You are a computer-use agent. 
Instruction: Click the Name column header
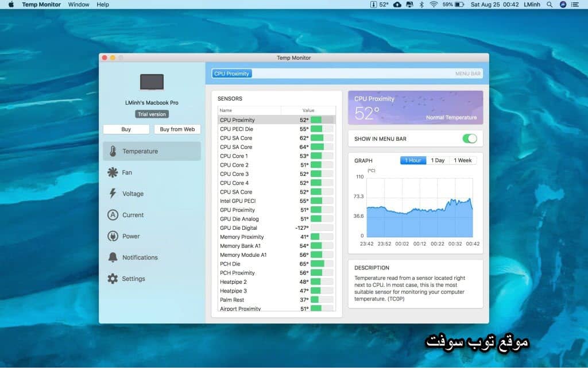(x=249, y=110)
